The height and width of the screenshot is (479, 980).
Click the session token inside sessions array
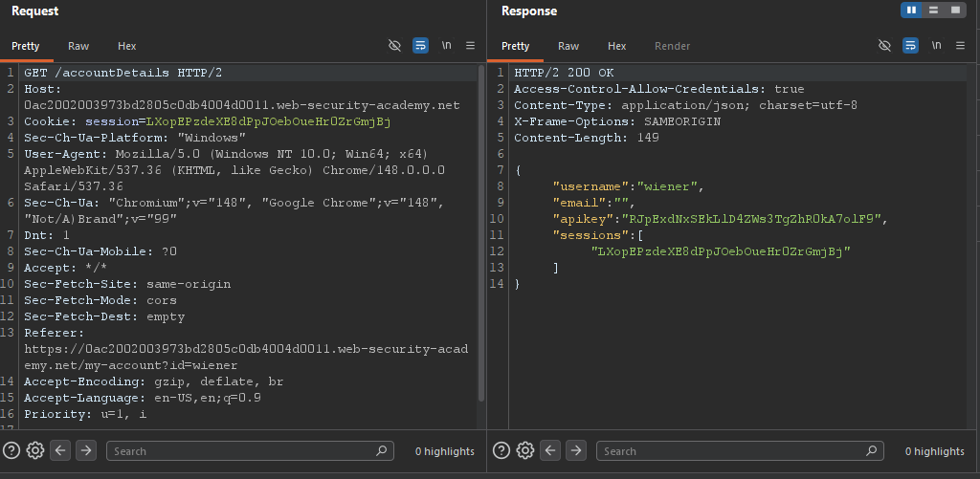pos(722,251)
